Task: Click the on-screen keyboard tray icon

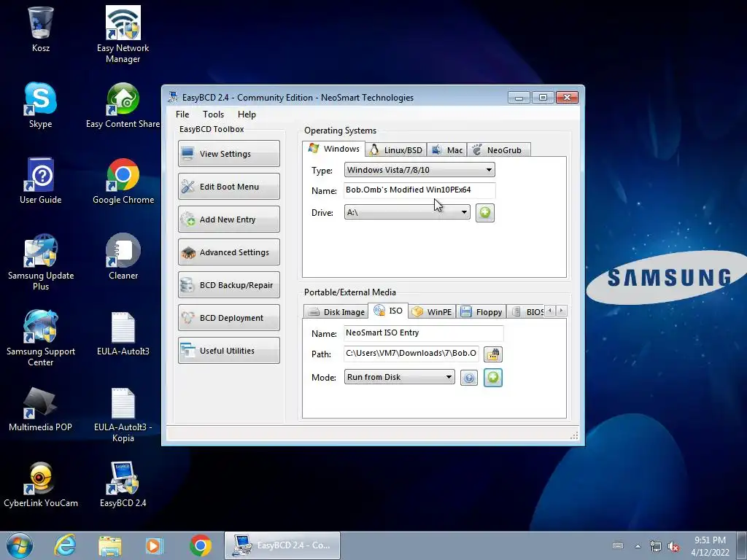Action: click(618, 546)
